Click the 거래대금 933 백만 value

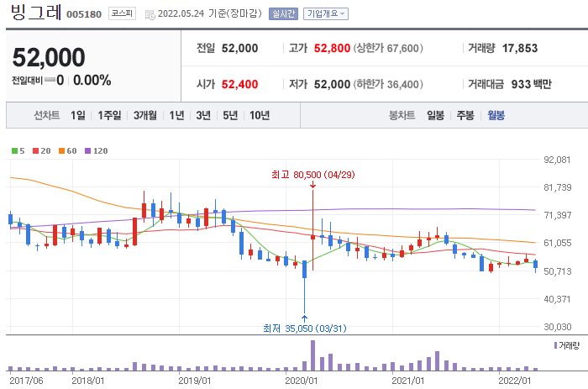(x=532, y=84)
